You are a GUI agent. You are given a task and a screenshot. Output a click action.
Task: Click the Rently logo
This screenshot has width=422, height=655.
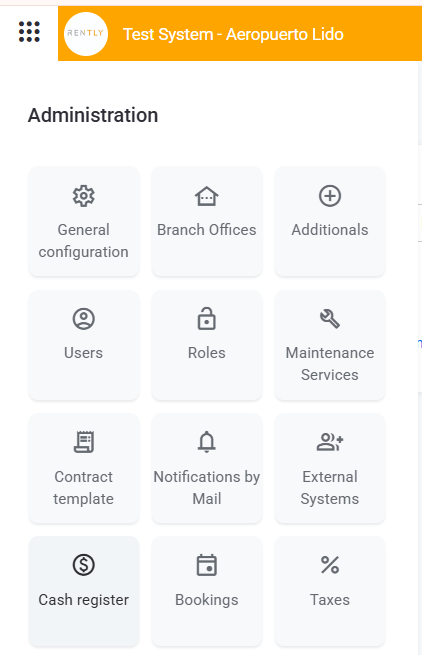tap(86, 34)
